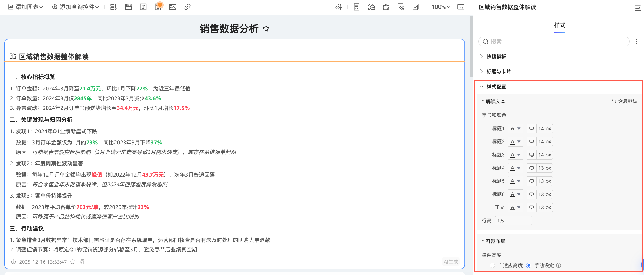Click the info icon next to 手动设定
Screen dimensions: 644x275
pos(559,265)
